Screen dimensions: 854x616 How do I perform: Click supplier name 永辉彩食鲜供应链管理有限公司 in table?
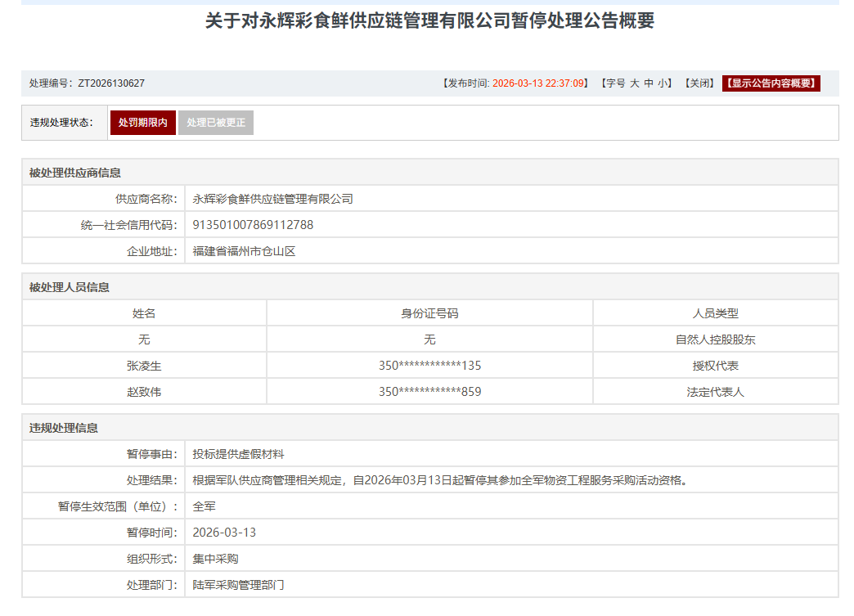click(272, 199)
